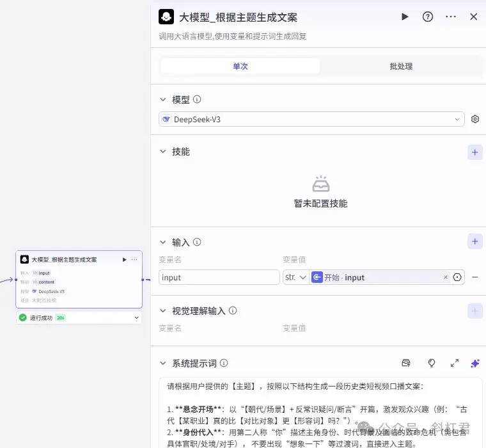Run the node with the panel play button
The image size is (486, 448).
click(x=405, y=17)
